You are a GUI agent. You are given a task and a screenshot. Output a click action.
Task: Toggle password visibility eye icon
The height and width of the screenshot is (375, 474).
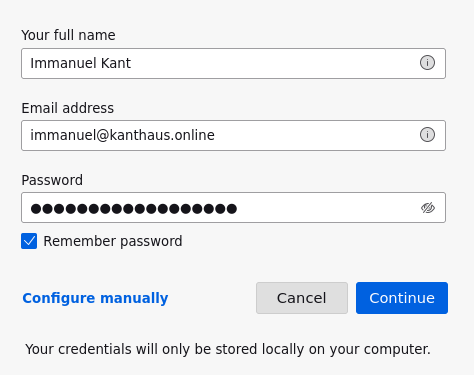click(428, 208)
